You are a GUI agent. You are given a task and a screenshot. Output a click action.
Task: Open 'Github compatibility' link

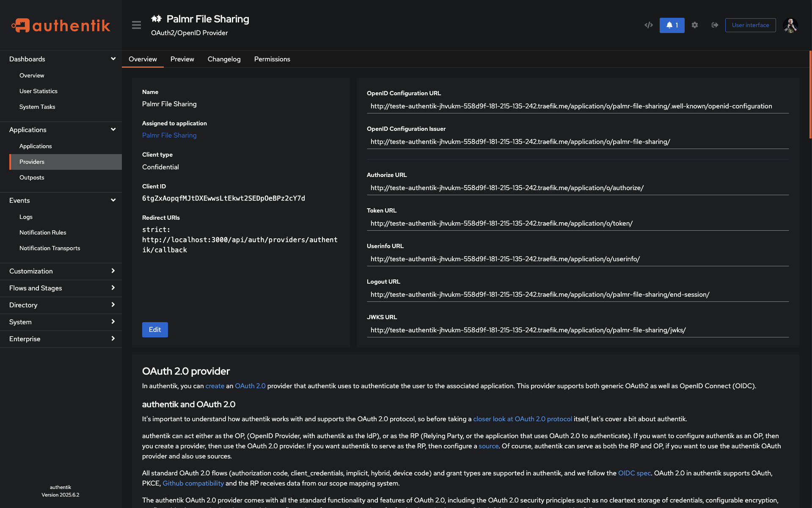point(193,483)
